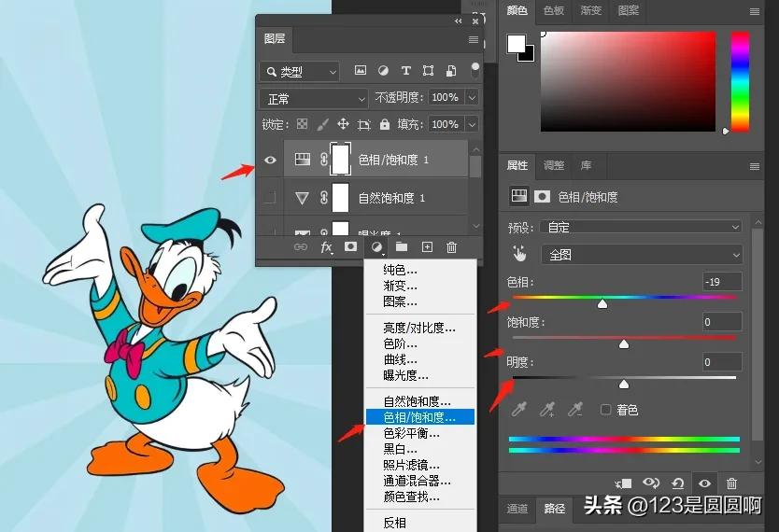Click the adjustment layer filter icon
This screenshot has width=779, height=532.
(383, 71)
